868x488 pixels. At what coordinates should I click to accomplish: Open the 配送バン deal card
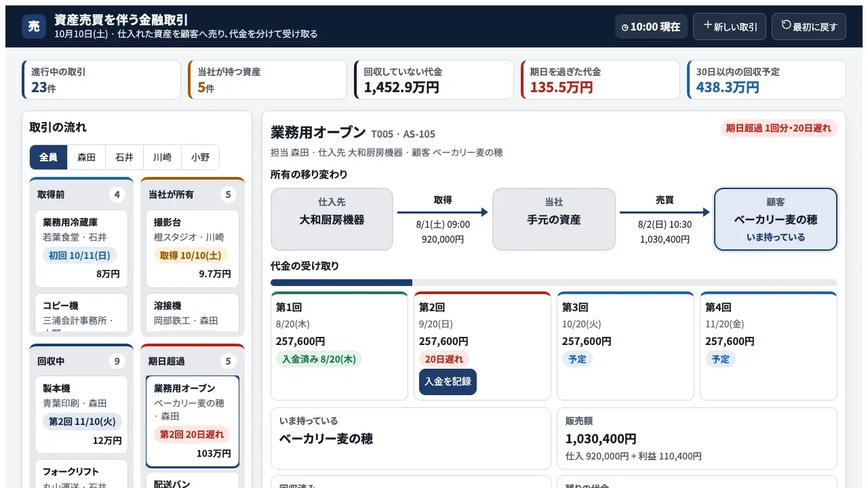click(x=193, y=481)
